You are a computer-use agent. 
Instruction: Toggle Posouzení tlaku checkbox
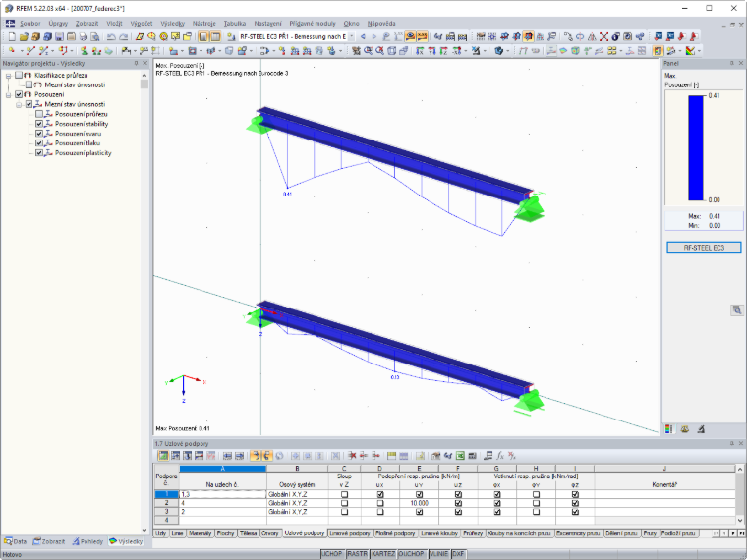(39, 143)
